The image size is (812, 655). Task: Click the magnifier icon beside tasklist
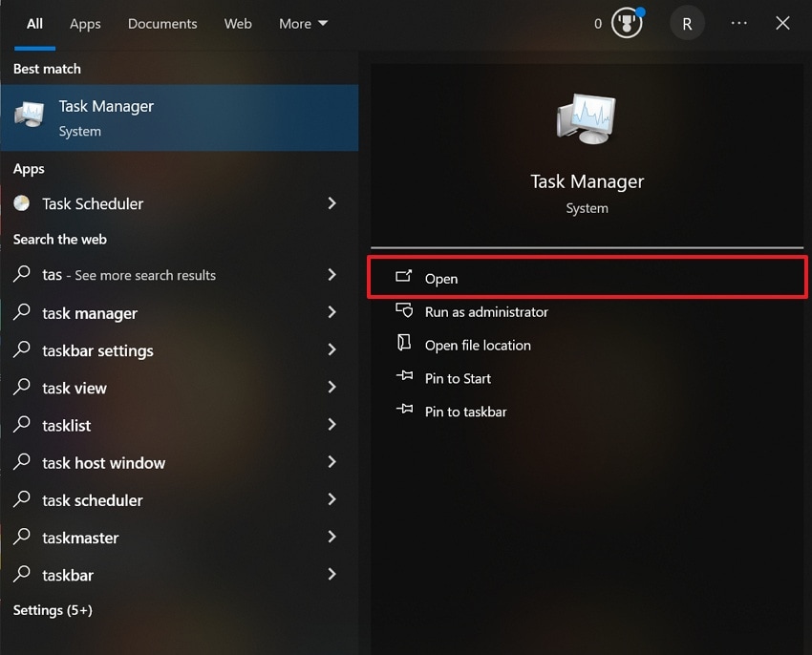coord(21,425)
